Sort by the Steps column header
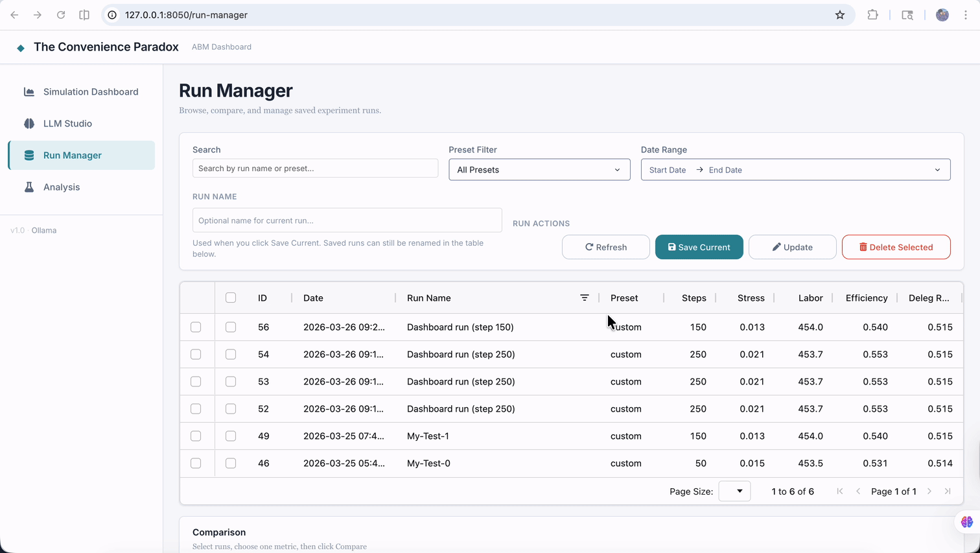Screen dimensions: 980x553 (694, 298)
